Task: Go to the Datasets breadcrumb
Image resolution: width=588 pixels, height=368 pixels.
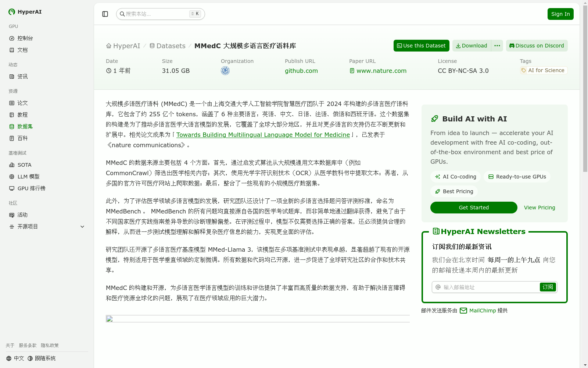Action: tap(168, 46)
